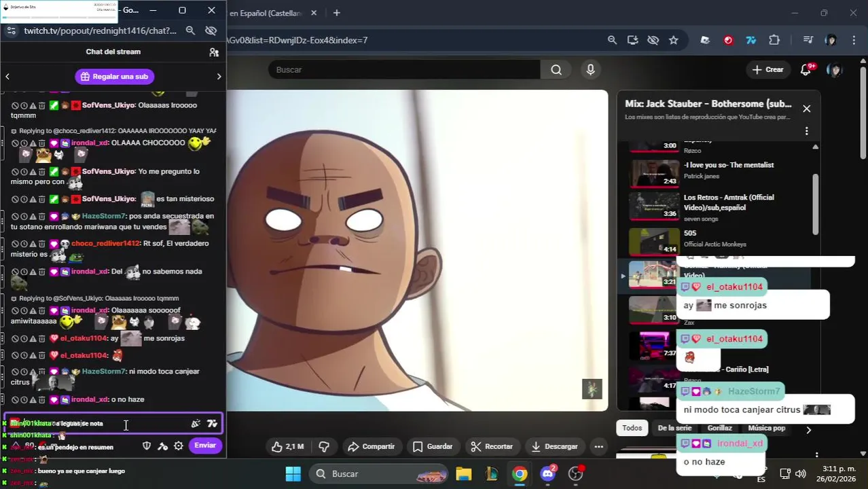Click the Recortar clip button
868x489 pixels.
coord(492,447)
